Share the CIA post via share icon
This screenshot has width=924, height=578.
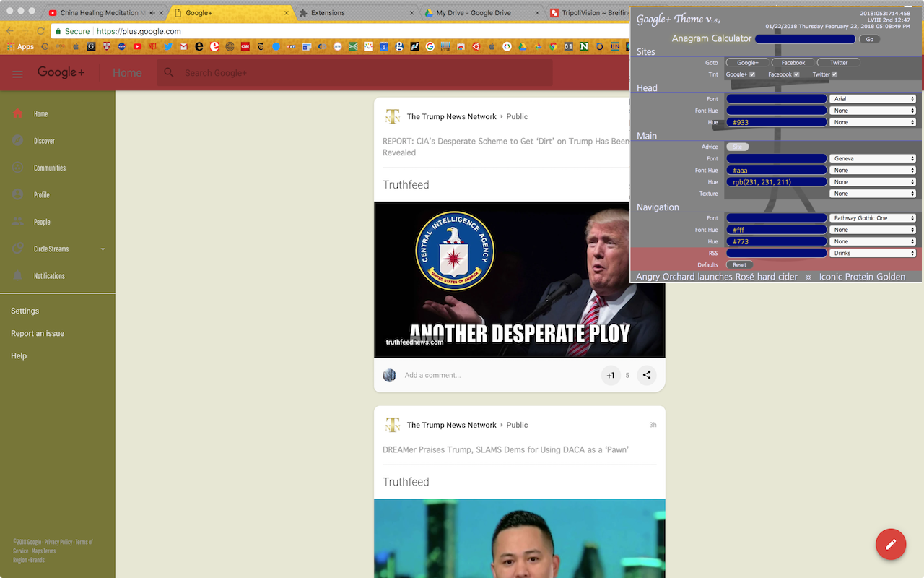(x=646, y=375)
